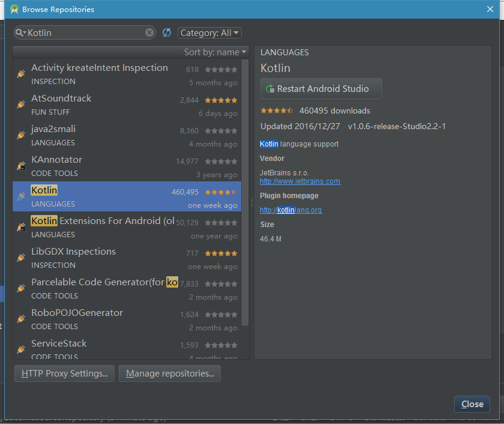Open the jetbrains.com vendor link
504x424 pixels.
(300, 181)
